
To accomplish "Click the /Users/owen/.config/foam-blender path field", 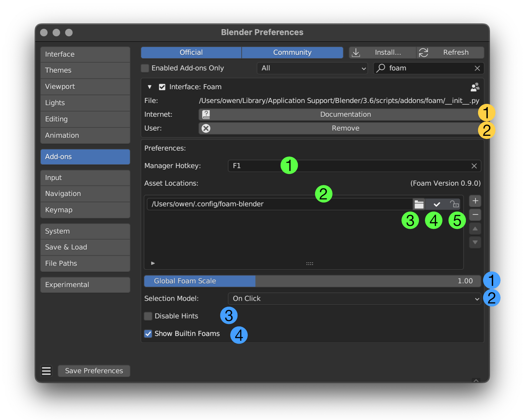I will click(x=280, y=204).
